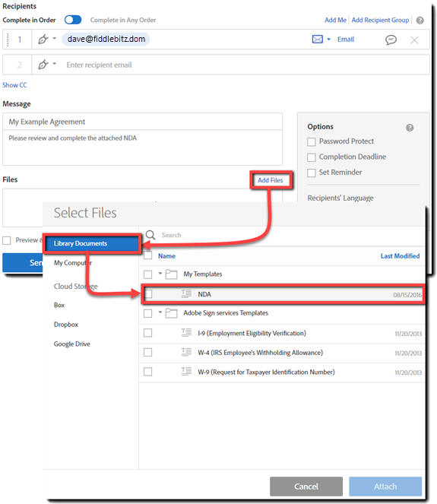Image resolution: width=437 pixels, height=504 pixels.
Task: Check the Set Reminder option
Action: [312, 173]
